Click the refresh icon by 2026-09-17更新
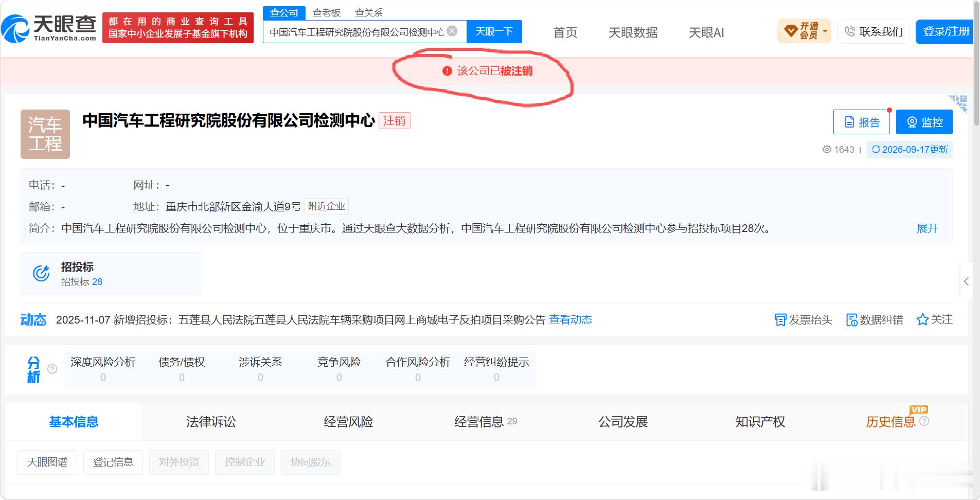 click(876, 149)
